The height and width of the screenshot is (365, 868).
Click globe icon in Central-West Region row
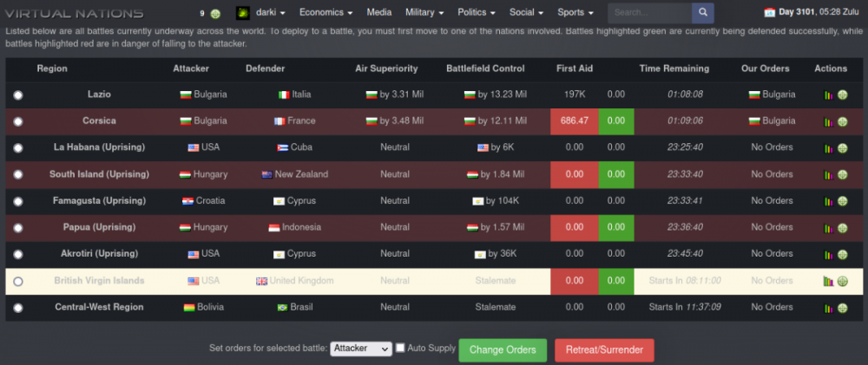842,308
